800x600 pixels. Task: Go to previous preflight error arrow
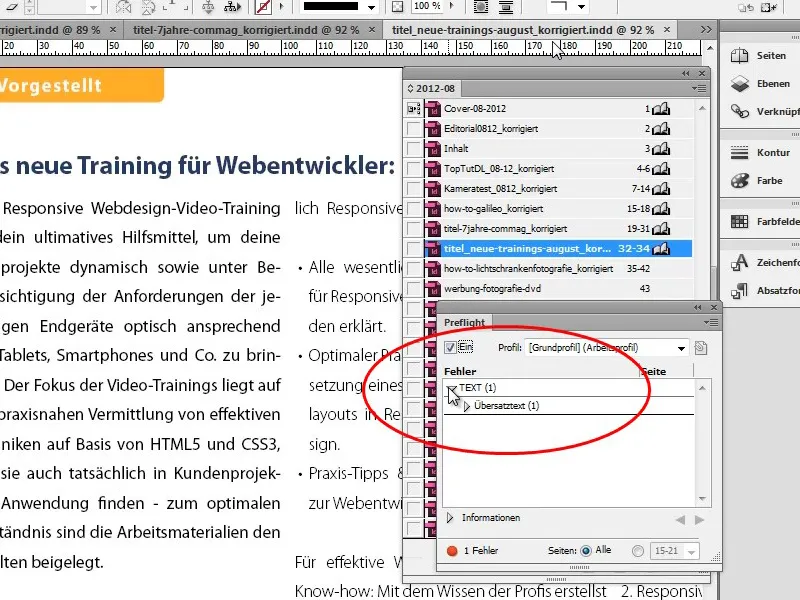coord(680,520)
